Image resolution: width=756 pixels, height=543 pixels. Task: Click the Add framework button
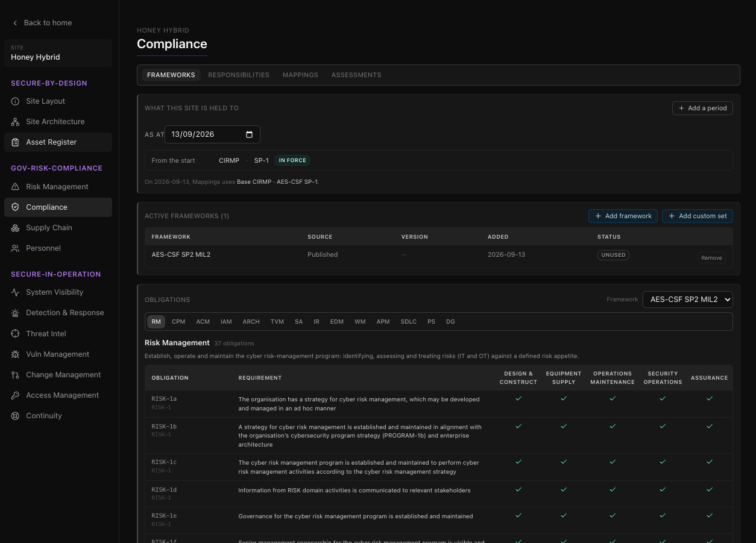coord(623,216)
